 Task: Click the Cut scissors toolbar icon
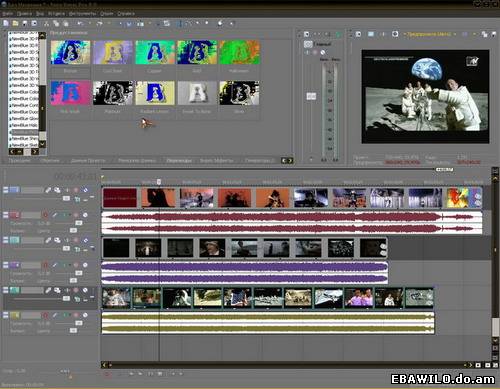46,23
